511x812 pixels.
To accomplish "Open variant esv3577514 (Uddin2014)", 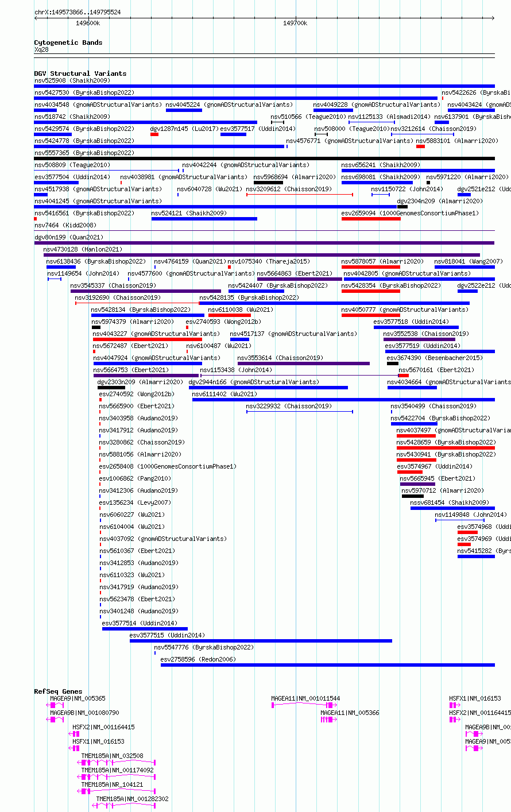I will click(140, 623).
